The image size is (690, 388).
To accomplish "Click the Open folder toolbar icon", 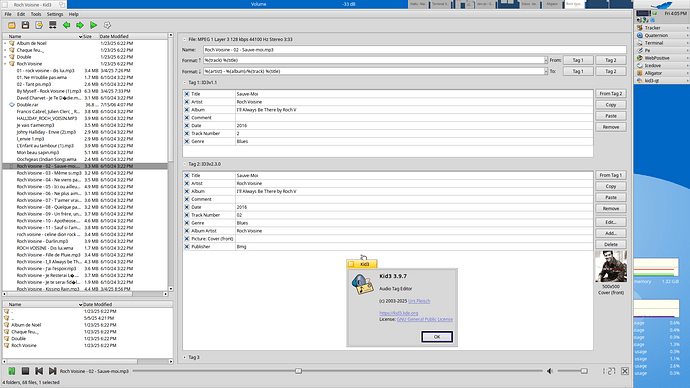I will pyautogui.click(x=12, y=26).
